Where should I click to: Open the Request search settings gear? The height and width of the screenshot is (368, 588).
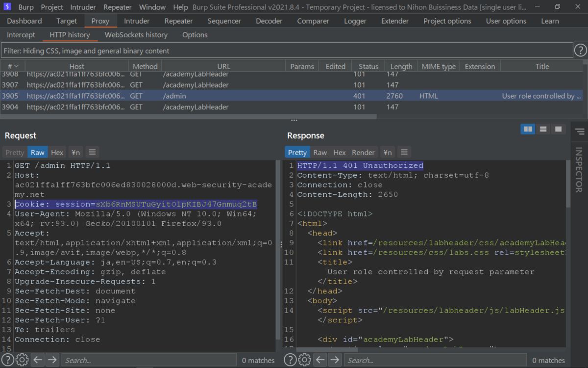point(22,360)
